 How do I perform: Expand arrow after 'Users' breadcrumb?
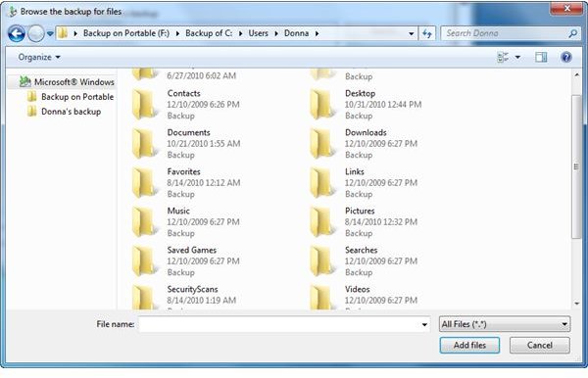(x=276, y=33)
